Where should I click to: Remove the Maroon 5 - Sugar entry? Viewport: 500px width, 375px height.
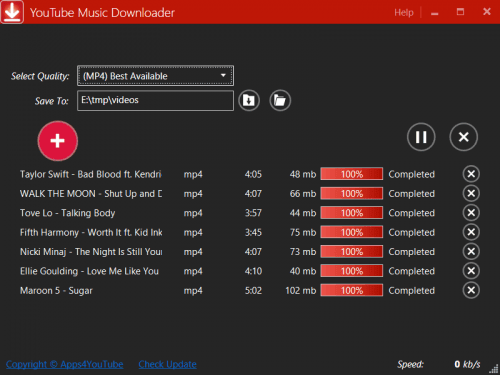click(x=471, y=290)
